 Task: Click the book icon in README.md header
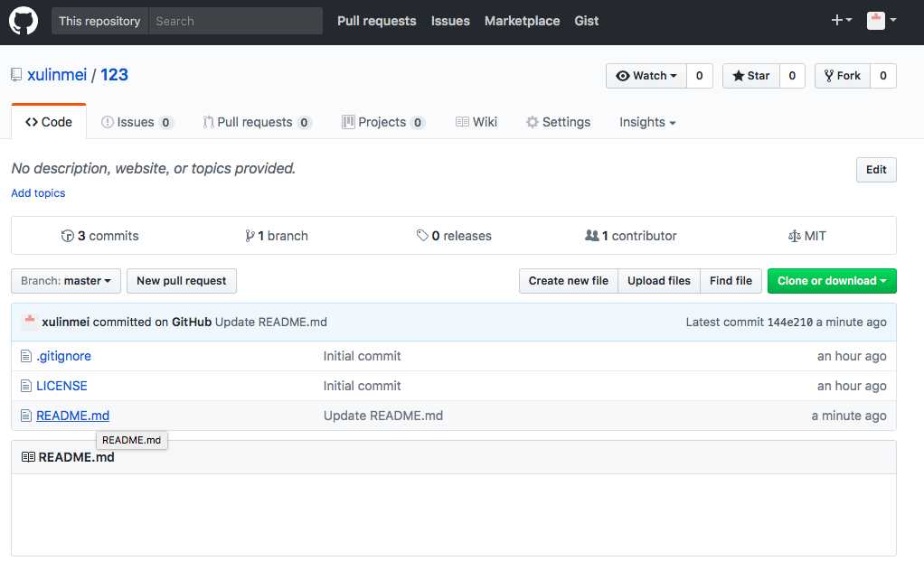coord(28,457)
